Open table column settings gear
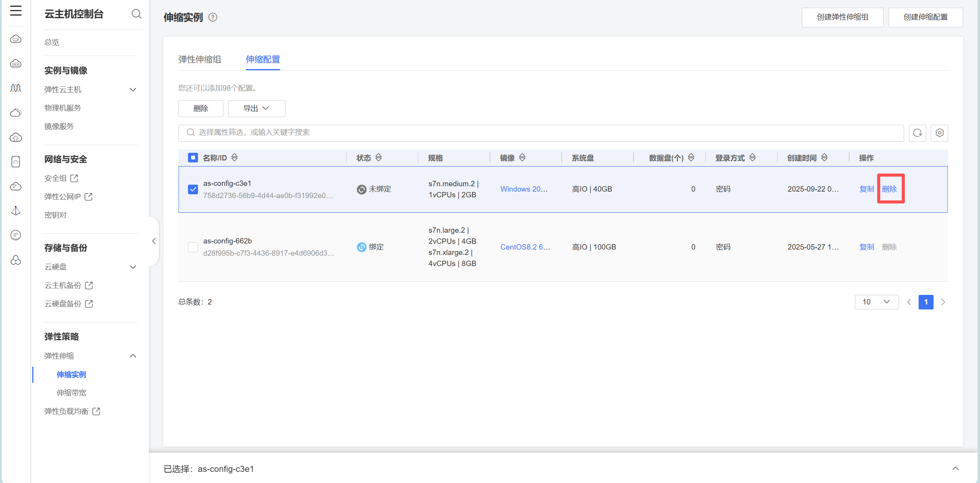Screen dimensions: 980x483 939,133
